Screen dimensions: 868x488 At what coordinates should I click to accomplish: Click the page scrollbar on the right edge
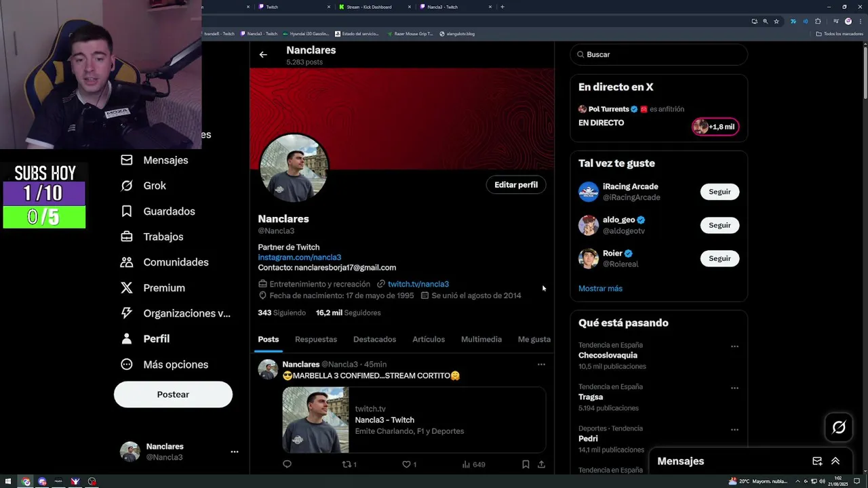[864, 75]
